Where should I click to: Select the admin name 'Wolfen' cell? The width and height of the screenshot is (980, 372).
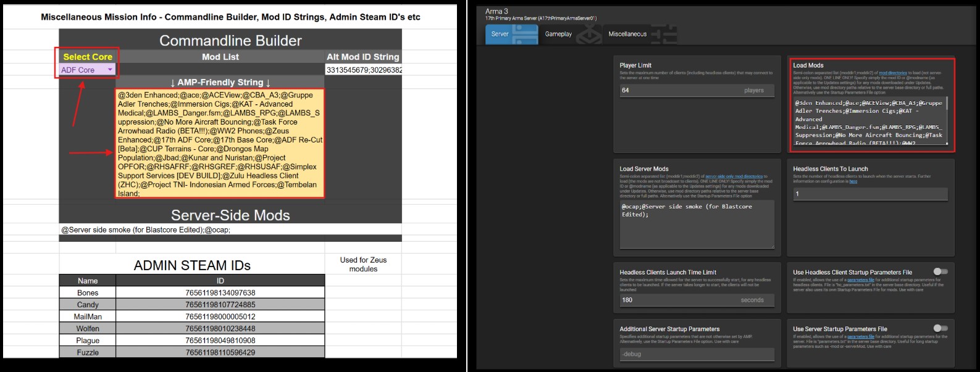[88, 329]
